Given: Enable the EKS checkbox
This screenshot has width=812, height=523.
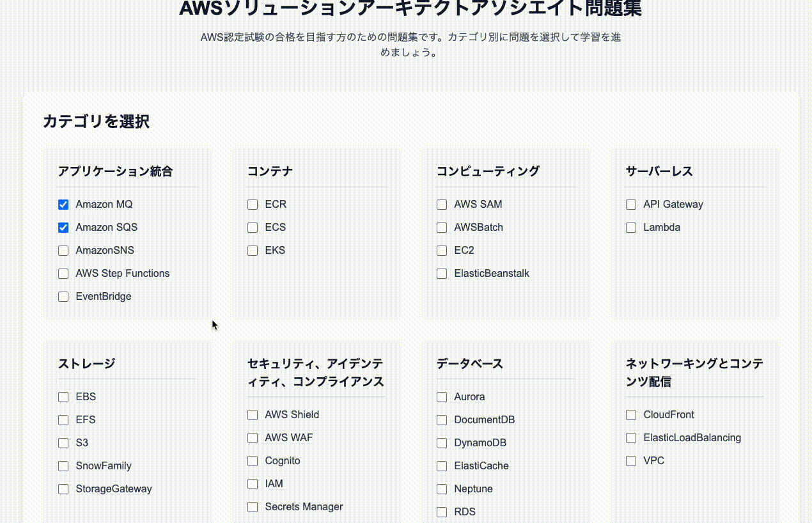Looking at the screenshot, I should tap(253, 251).
